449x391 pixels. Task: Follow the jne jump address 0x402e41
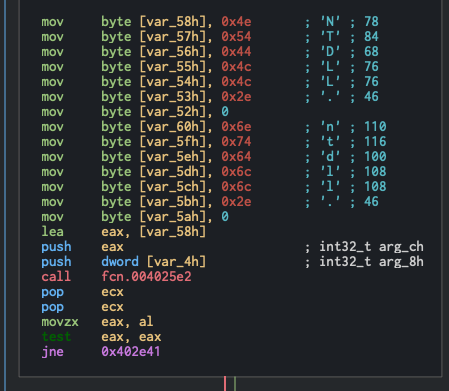131,352
